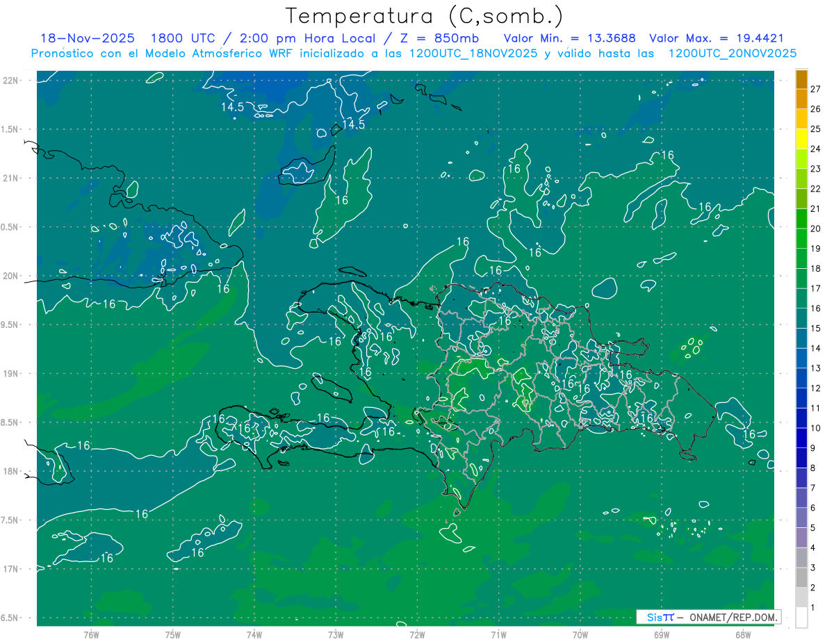This screenshot has width=834, height=644.
Task: Click the '21' color scale label
Action: point(815,209)
